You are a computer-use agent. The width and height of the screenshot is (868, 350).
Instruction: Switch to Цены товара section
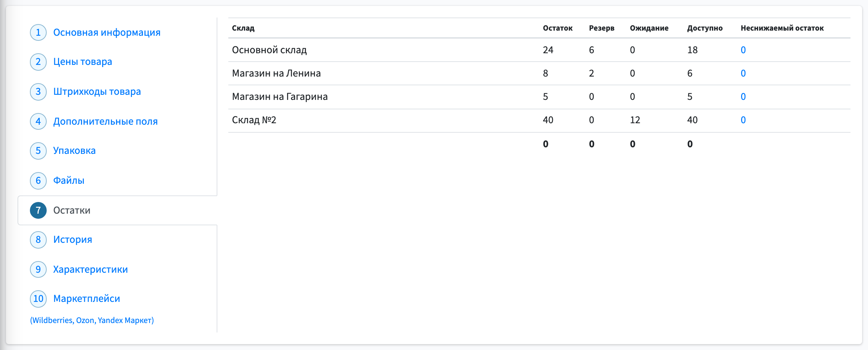pyautogui.click(x=83, y=62)
